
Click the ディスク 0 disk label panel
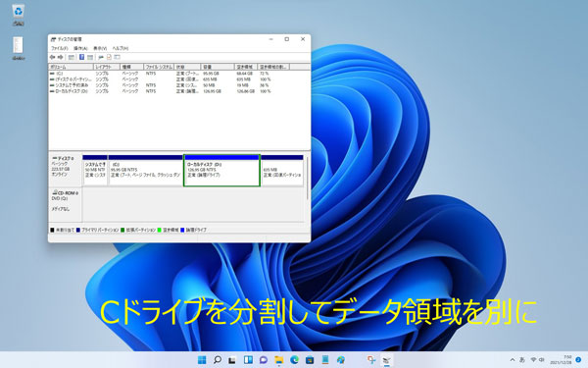tap(66, 170)
